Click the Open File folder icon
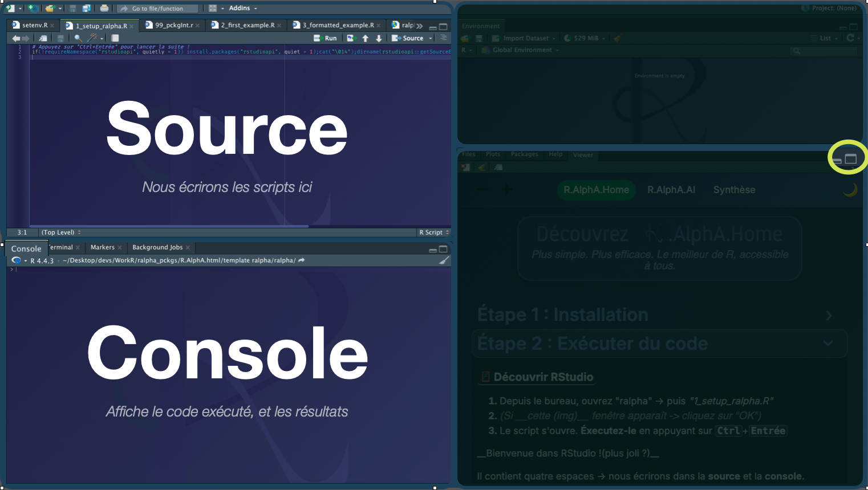Image resolution: width=868 pixels, height=490 pixels. pos(50,9)
